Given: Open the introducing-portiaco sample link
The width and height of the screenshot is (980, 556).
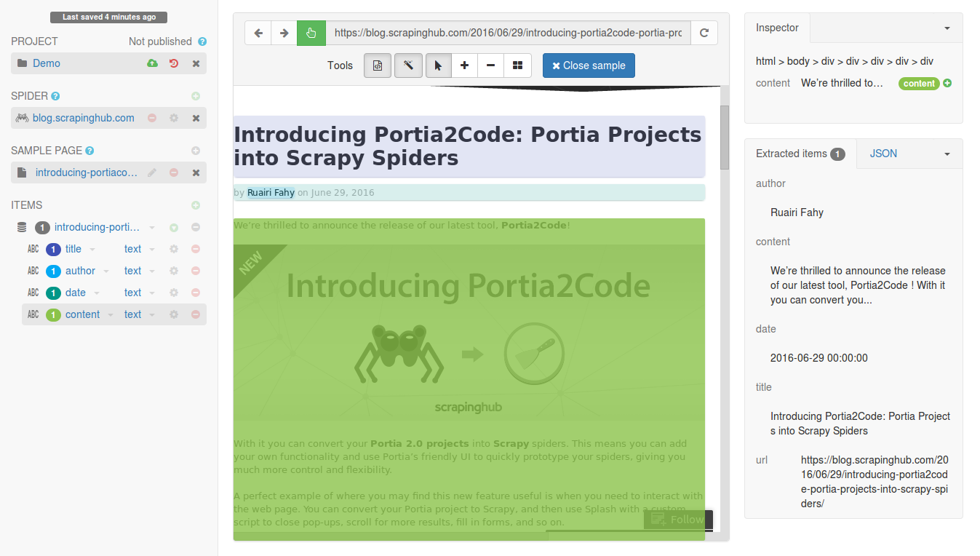Looking at the screenshot, I should tap(87, 172).
